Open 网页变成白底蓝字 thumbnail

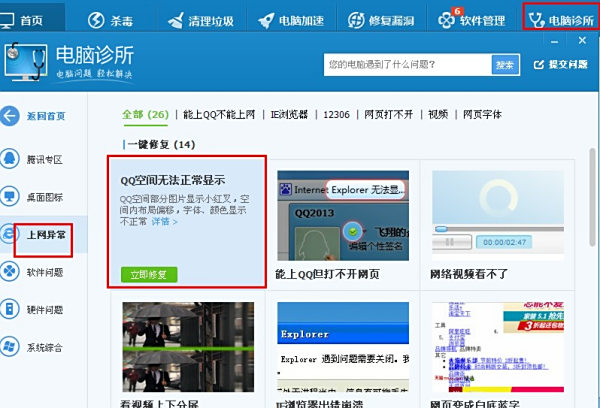coord(498,347)
